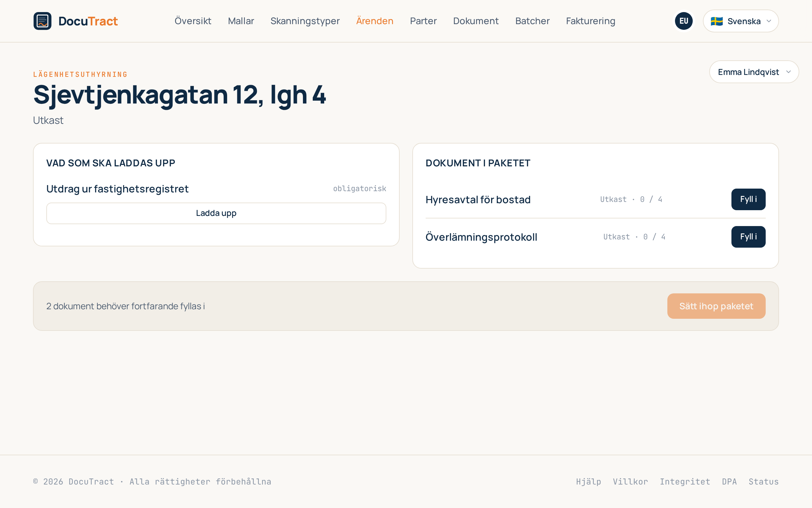
Task: Navigate to Parter
Action: click(x=423, y=21)
